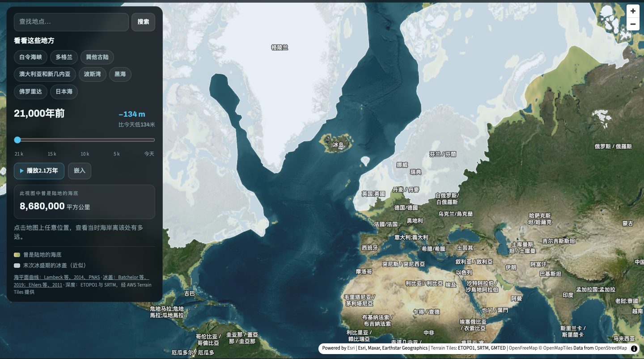
Task: Click the 土耳其 map label
Action: pyautogui.click(x=465, y=248)
